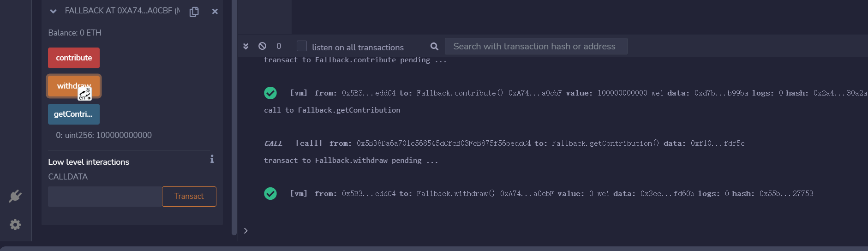The image size is (868, 251).
Task: Remove the deployed Fallback contract instance
Action: pyautogui.click(x=215, y=12)
